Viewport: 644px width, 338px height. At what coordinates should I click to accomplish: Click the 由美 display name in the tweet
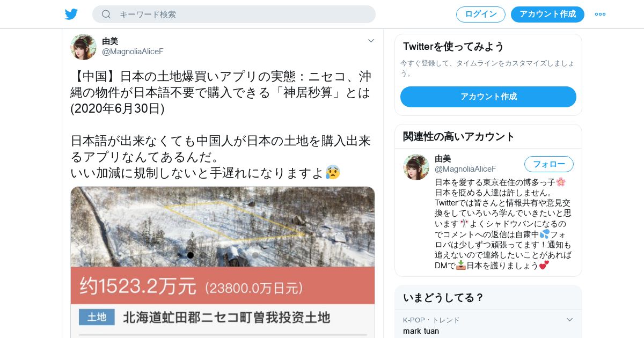click(x=110, y=41)
